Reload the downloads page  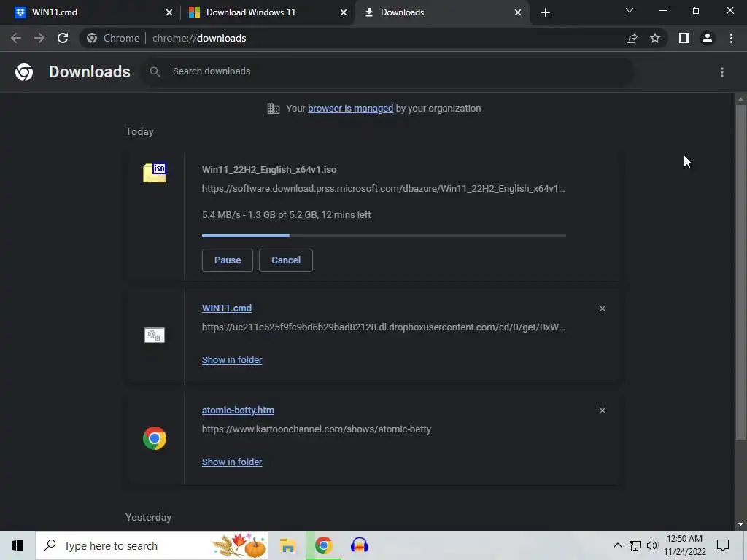(63, 38)
